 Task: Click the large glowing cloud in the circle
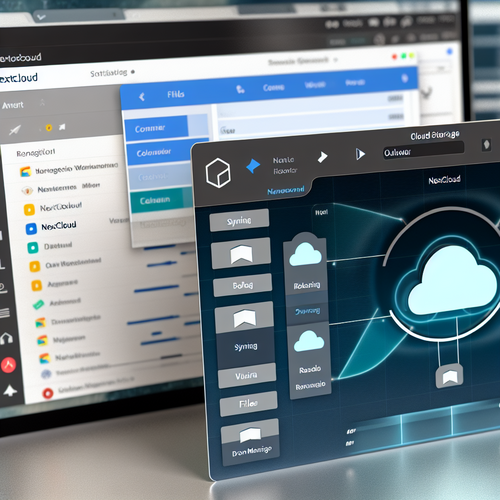coord(452,280)
